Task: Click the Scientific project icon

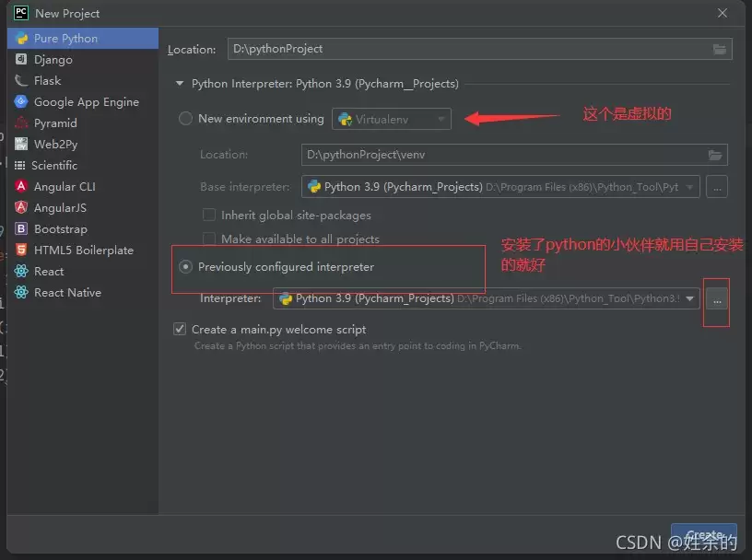Action: [19, 166]
